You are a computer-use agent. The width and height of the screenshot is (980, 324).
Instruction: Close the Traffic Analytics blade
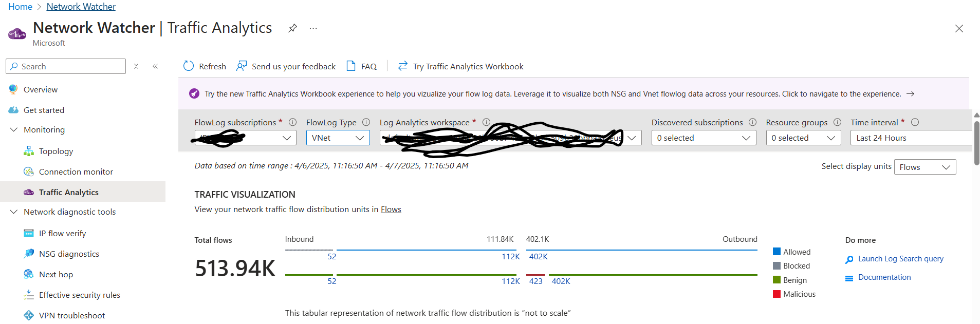[x=959, y=28]
